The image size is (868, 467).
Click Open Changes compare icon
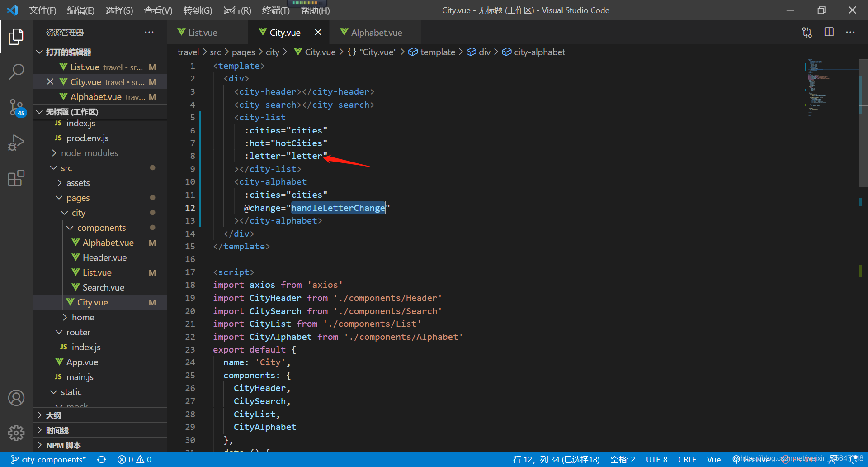807,33
